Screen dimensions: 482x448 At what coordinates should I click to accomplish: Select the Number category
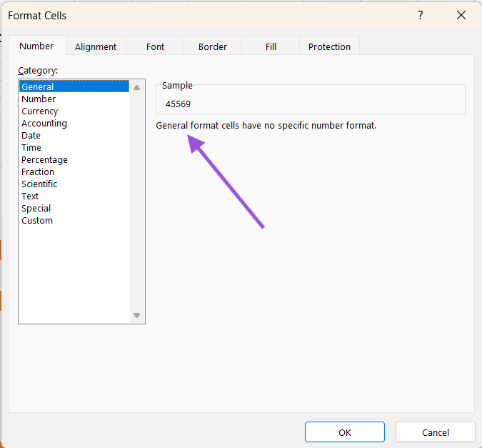pyautogui.click(x=74, y=99)
